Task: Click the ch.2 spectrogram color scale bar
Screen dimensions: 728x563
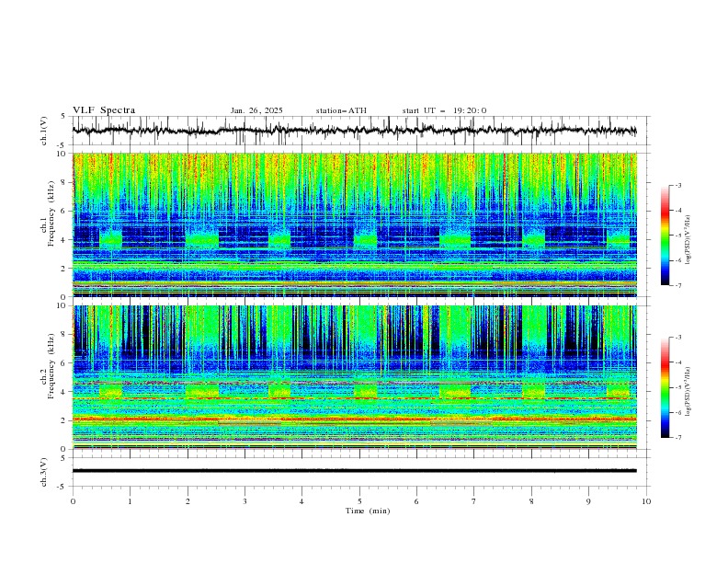Action: 665,387
